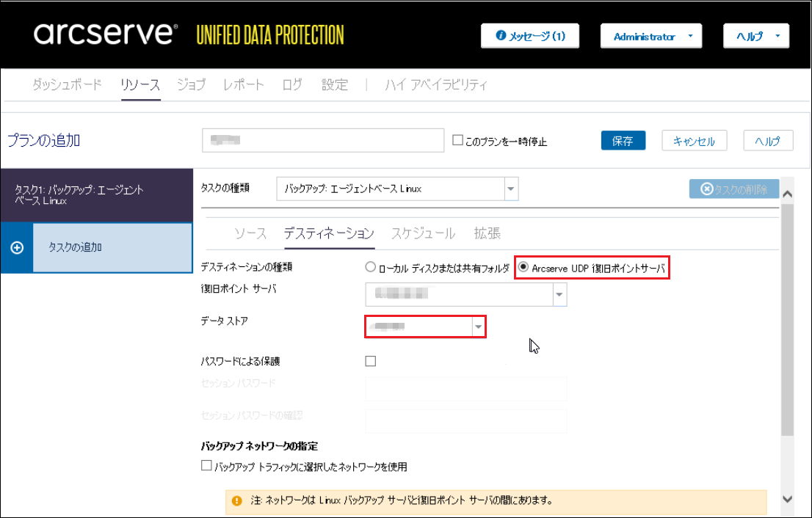Click the info icon in メッセージ button
The height and width of the screenshot is (518, 812).
click(501, 35)
